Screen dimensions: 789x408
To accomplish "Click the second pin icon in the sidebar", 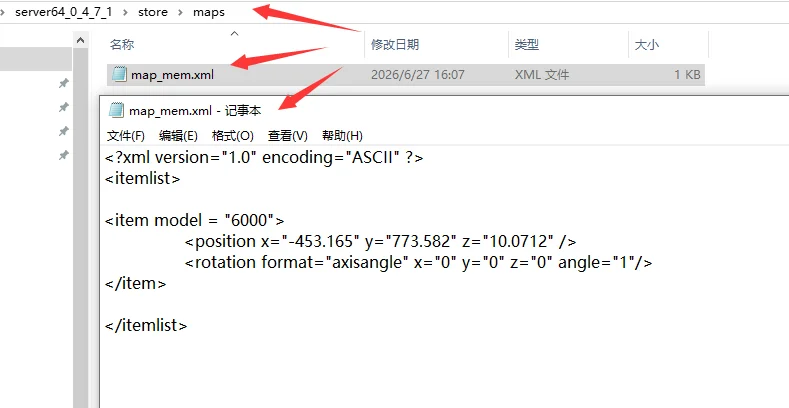I will click(x=63, y=107).
